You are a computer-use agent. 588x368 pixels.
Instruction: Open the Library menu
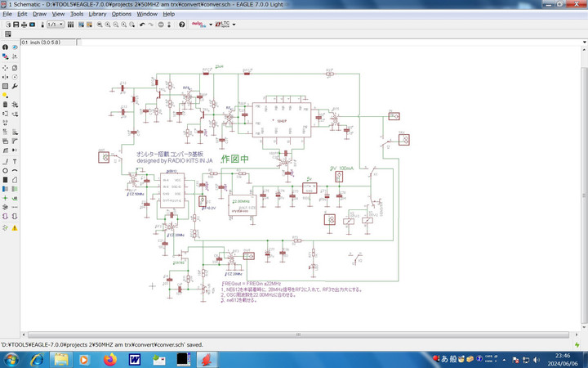(97, 14)
